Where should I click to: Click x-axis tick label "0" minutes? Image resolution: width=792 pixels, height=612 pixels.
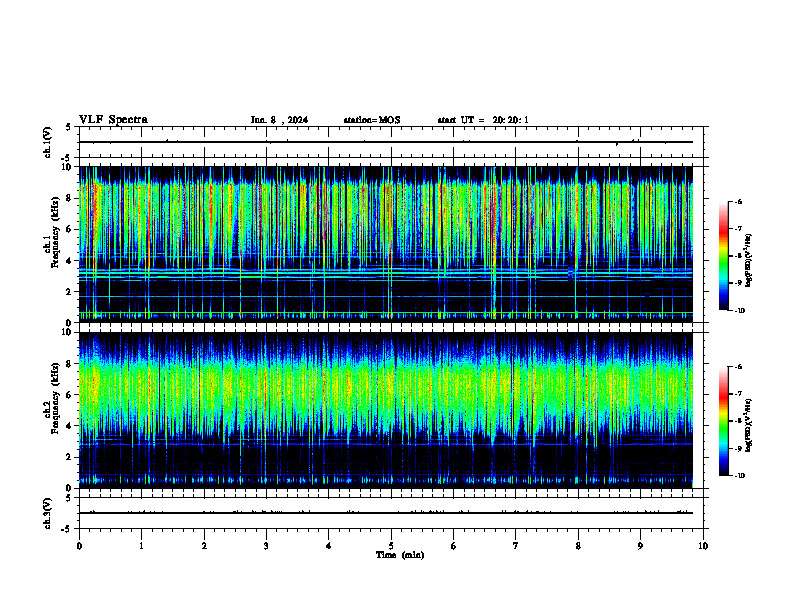(79, 546)
